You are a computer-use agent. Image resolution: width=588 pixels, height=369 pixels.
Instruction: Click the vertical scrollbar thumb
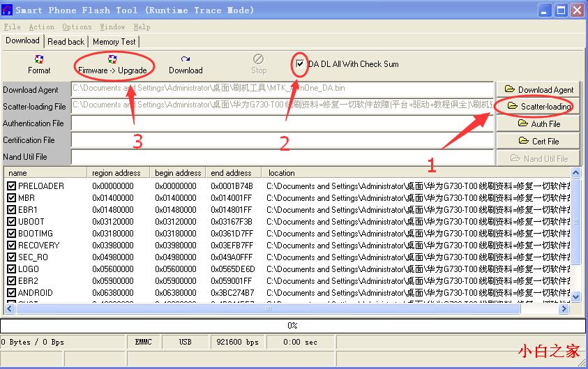(x=575, y=222)
